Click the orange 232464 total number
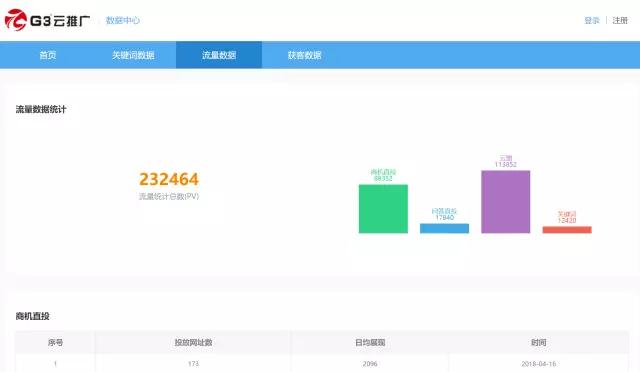 tap(169, 179)
